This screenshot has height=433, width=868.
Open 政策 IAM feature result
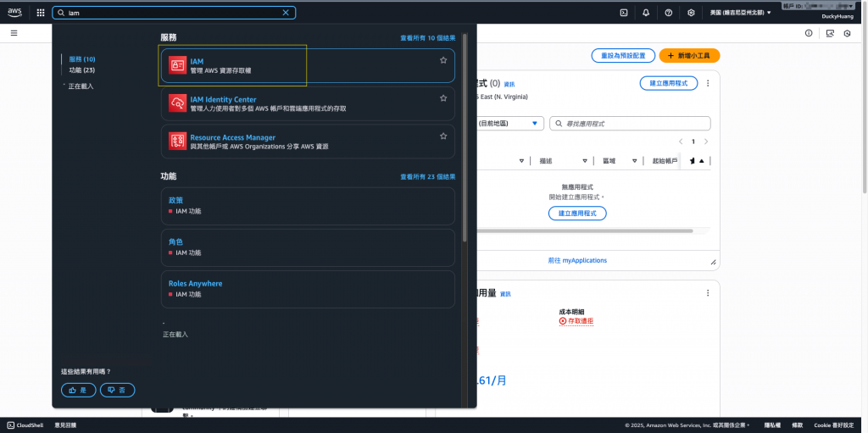308,206
